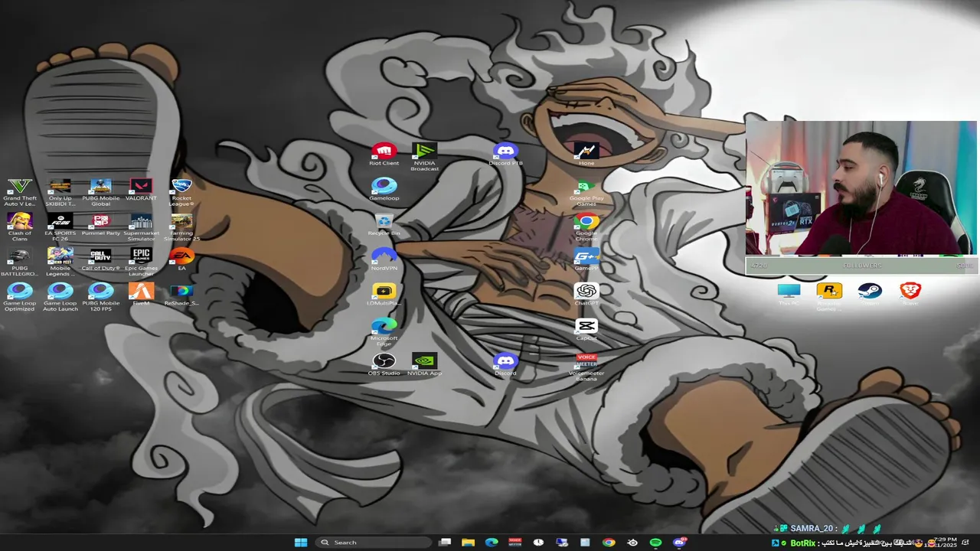Click the ReShade Setup icon
This screenshot has height=551, width=980.
tap(181, 295)
